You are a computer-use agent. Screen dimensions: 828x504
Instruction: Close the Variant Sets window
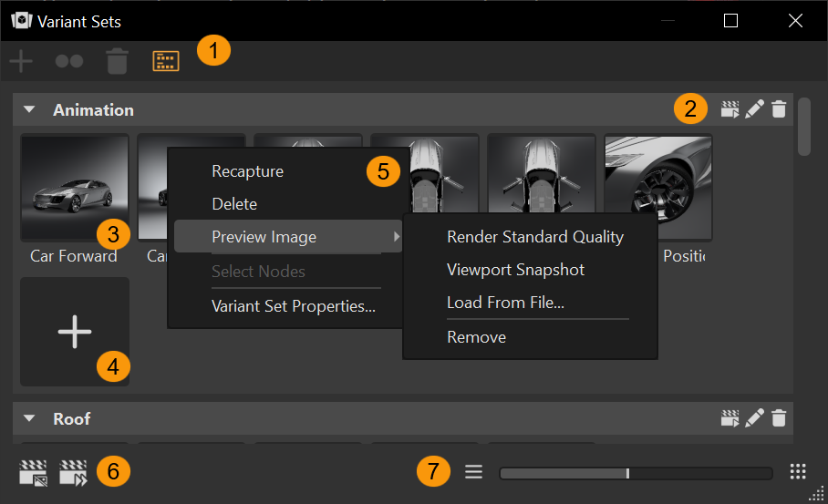point(795,21)
